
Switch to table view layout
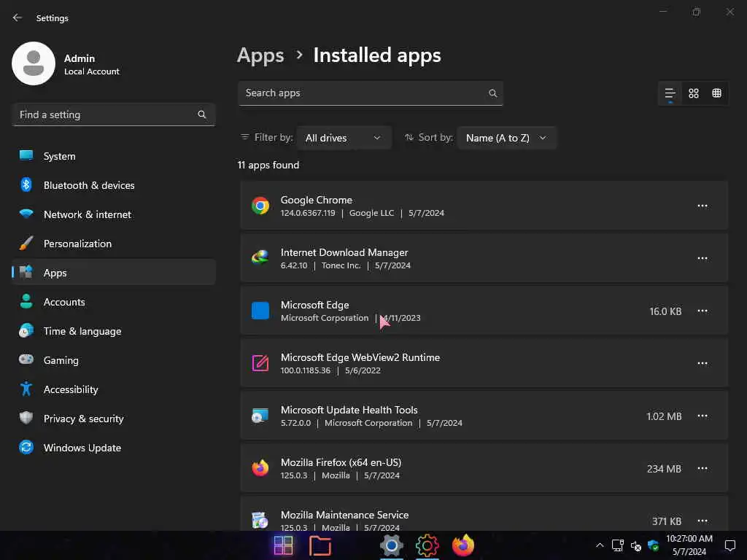[716, 93]
